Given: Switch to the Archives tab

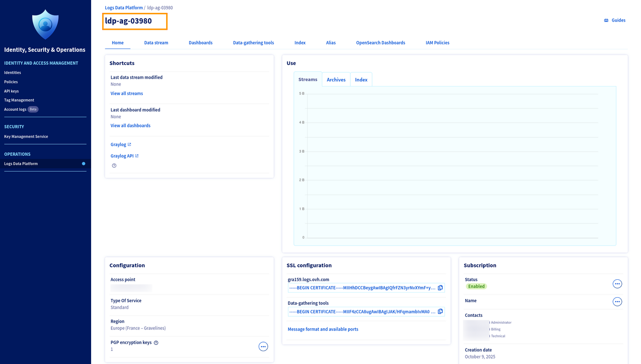Looking at the screenshot, I should (x=336, y=79).
